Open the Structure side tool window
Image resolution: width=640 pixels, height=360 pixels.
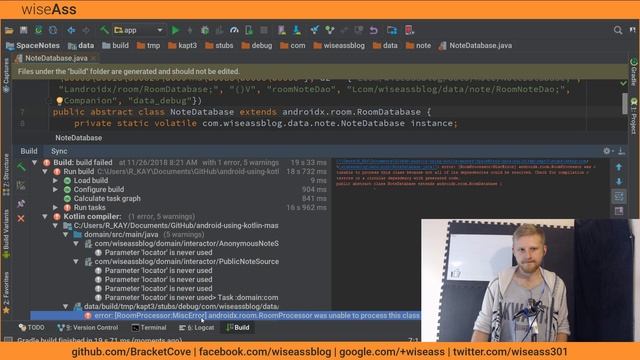tap(6, 174)
